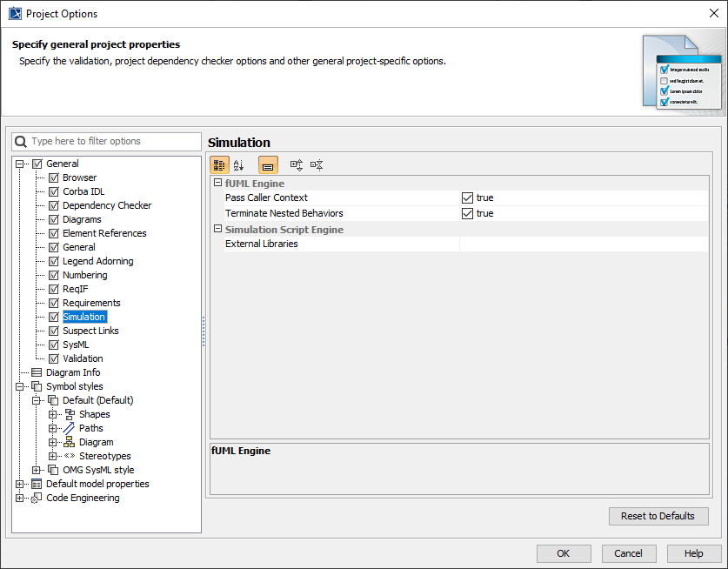Screen dimensions: 728x569
Task: Expand the Default model properties node
Action: pos(20,484)
